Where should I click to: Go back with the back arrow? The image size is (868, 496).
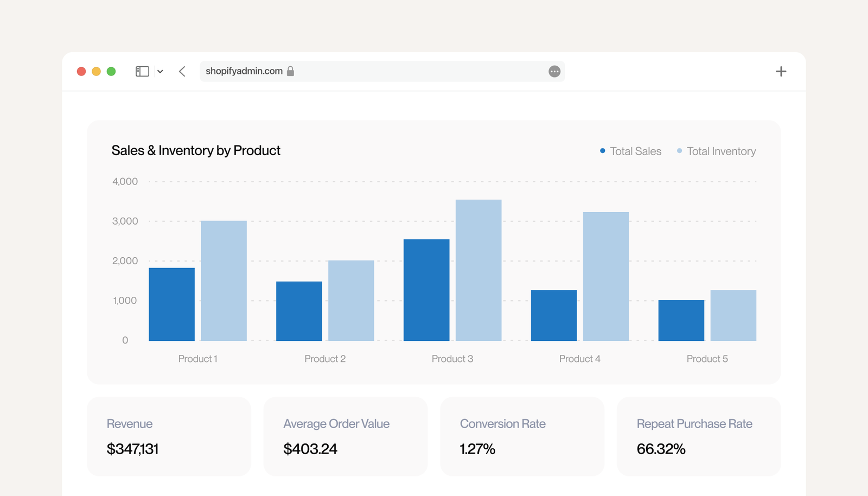pyautogui.click(x=182, y=71)
